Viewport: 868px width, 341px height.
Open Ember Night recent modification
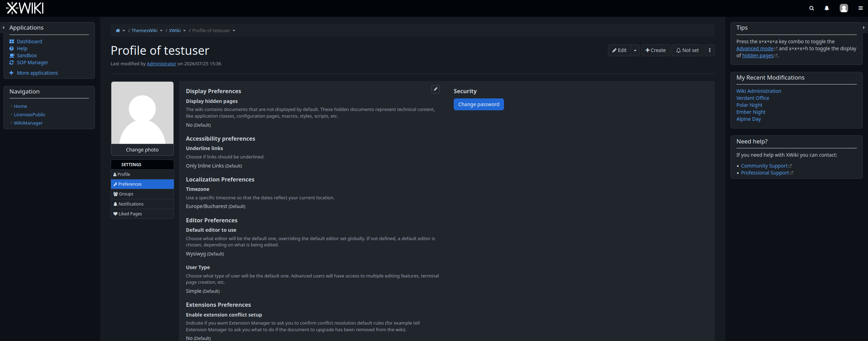point(751,112)
